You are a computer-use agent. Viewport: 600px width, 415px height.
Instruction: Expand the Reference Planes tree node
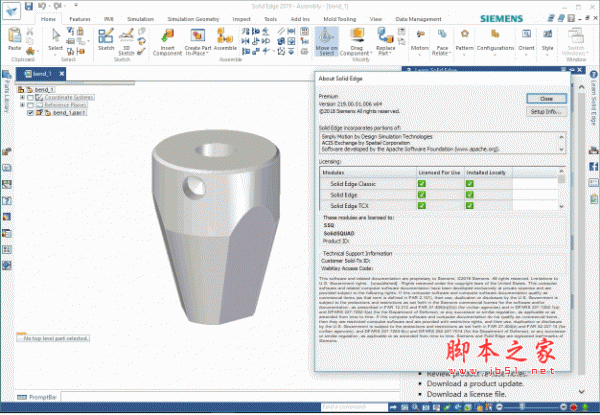click(x=23, y=105)
